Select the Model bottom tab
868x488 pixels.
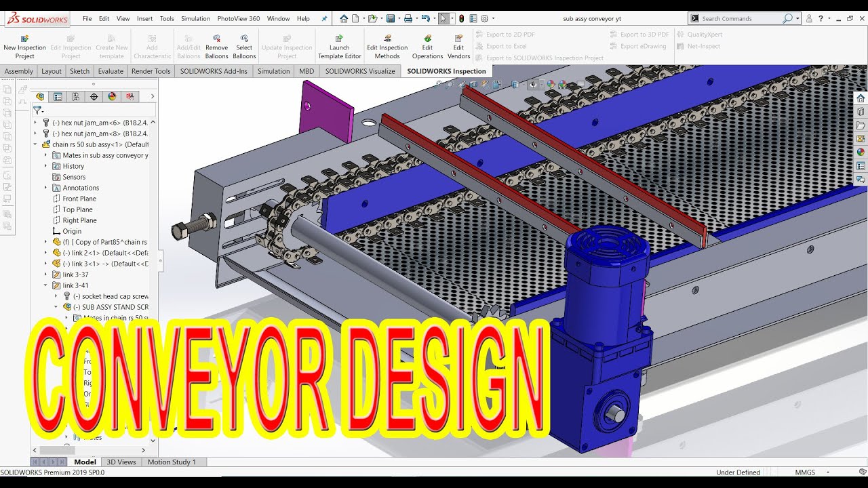pyautogui.click(x=85, y=462)
